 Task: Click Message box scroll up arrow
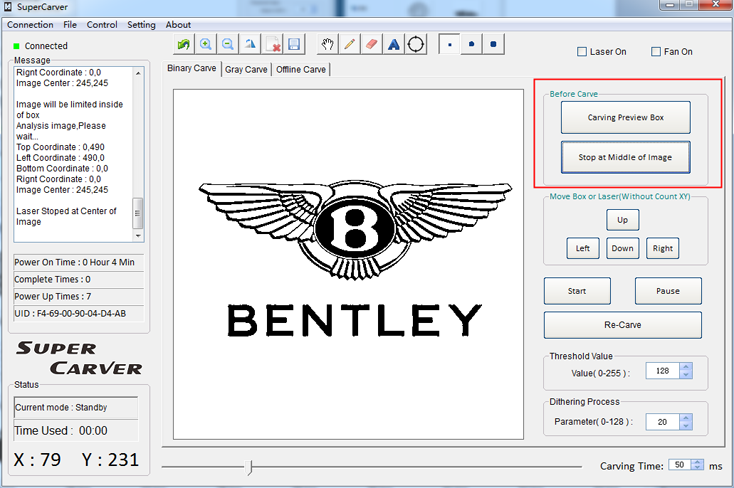(138, 73)
